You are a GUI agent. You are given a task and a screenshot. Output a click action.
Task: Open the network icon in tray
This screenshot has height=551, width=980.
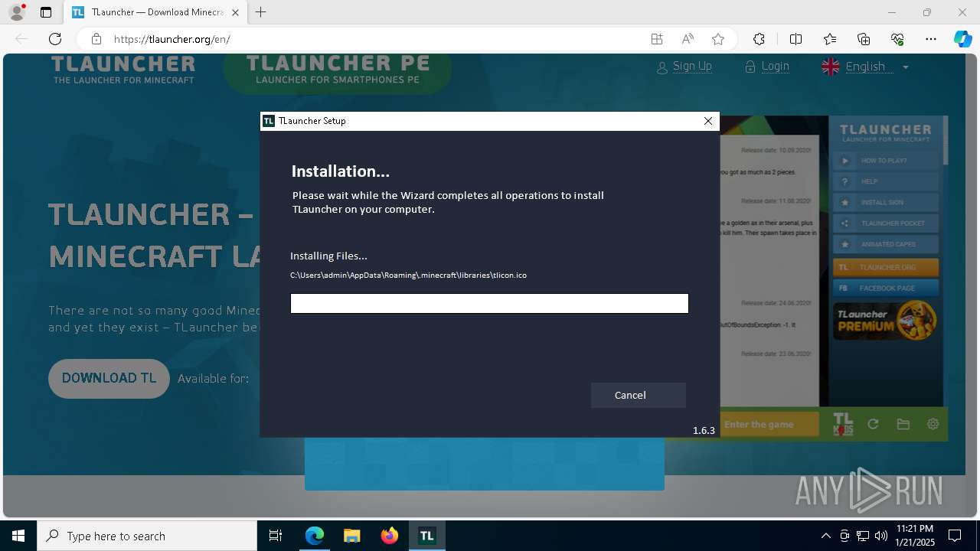(863, 536)
